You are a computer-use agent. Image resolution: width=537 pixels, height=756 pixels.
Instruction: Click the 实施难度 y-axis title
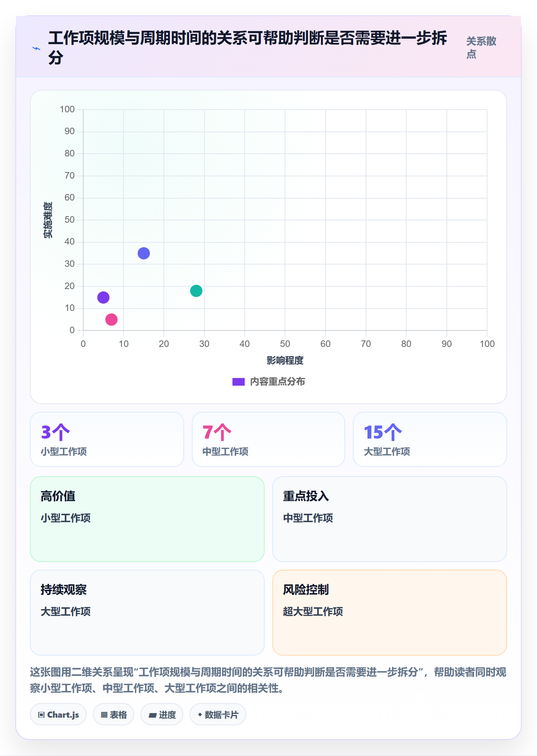click(x=48, y=220)
